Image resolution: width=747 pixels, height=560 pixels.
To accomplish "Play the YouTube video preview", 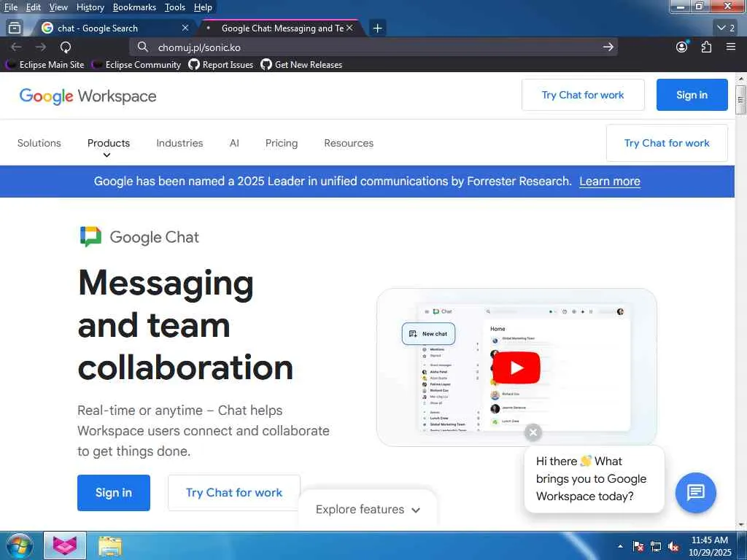I will click(516, 367).
